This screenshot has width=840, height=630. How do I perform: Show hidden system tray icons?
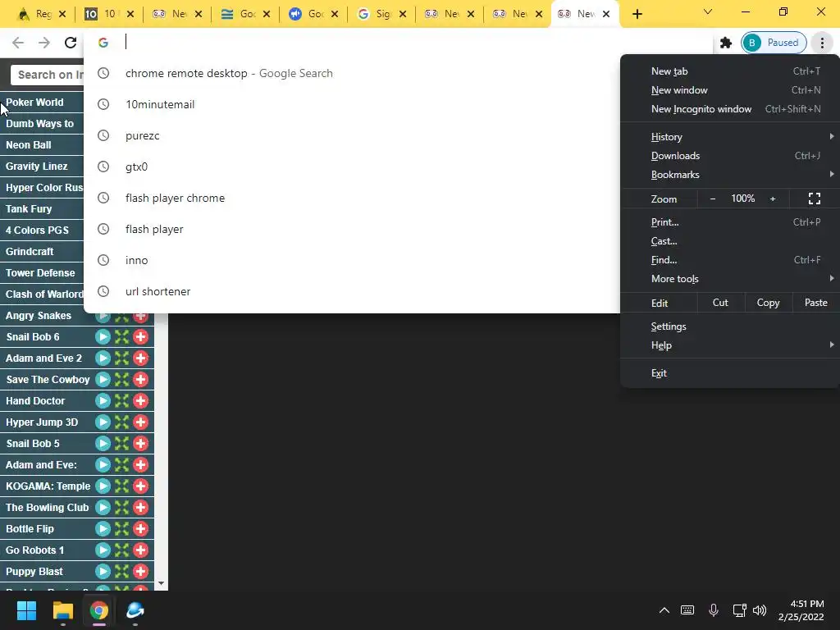(664, 610)
